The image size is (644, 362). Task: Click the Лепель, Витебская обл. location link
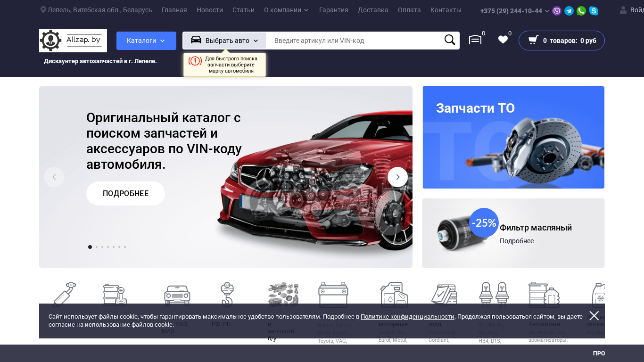[x=100, y=10]
